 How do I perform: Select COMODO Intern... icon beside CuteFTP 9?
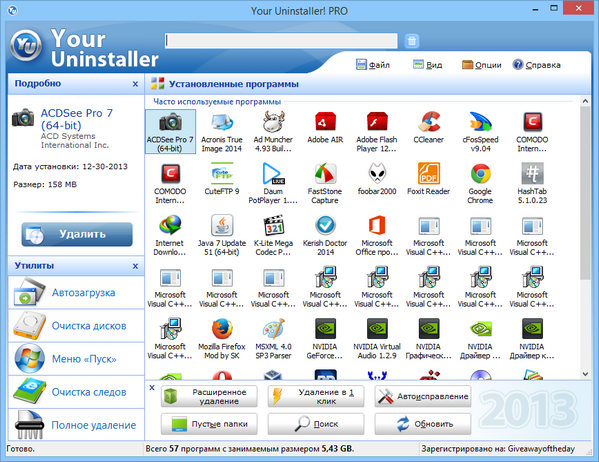(170, 183)
